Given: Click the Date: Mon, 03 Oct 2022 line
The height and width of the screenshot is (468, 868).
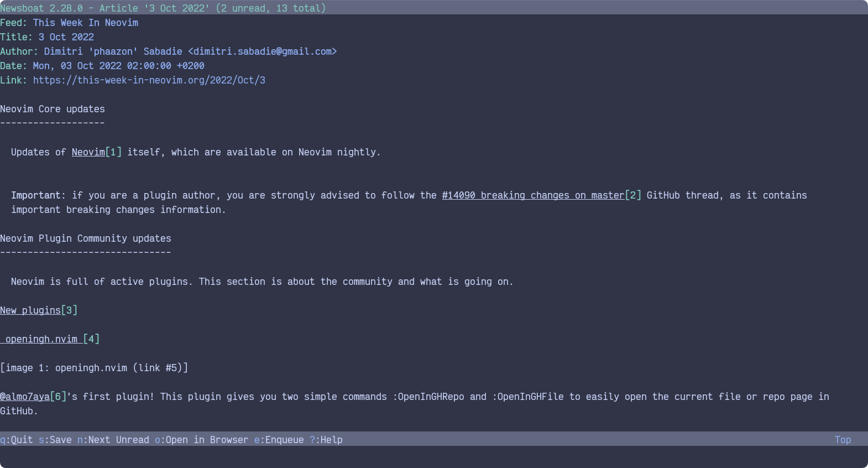Looking at the screenshot, I should coord(102,66).
